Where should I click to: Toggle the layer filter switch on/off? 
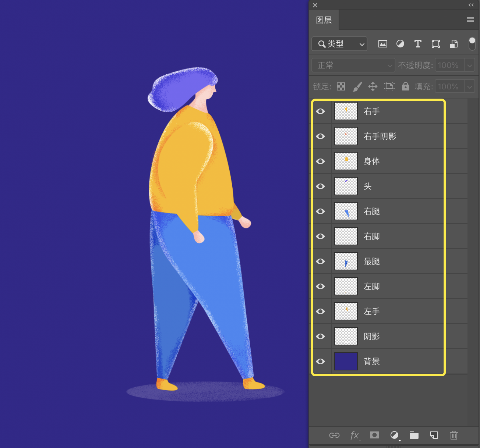pyautogui.click(x=472, y=44)
